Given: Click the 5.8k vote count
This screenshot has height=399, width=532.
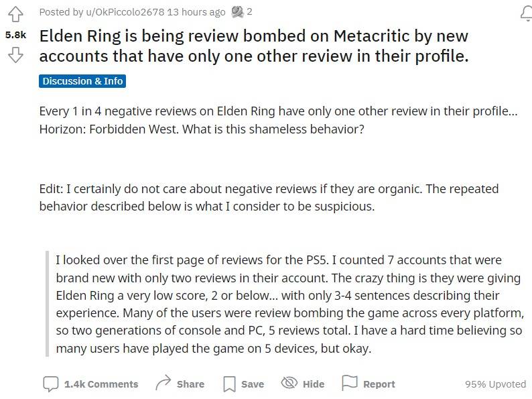Looking at the screenshot, I should tap(15, 35).
